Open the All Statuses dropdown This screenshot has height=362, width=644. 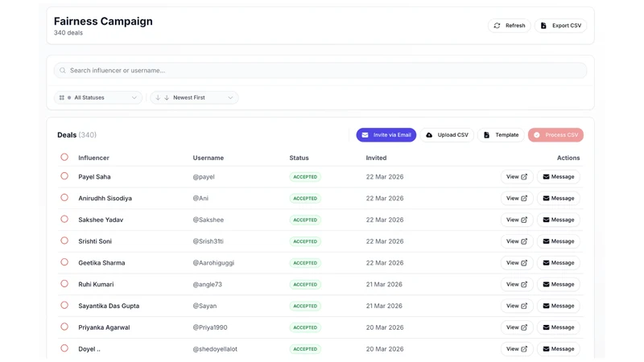click(98, 97)
